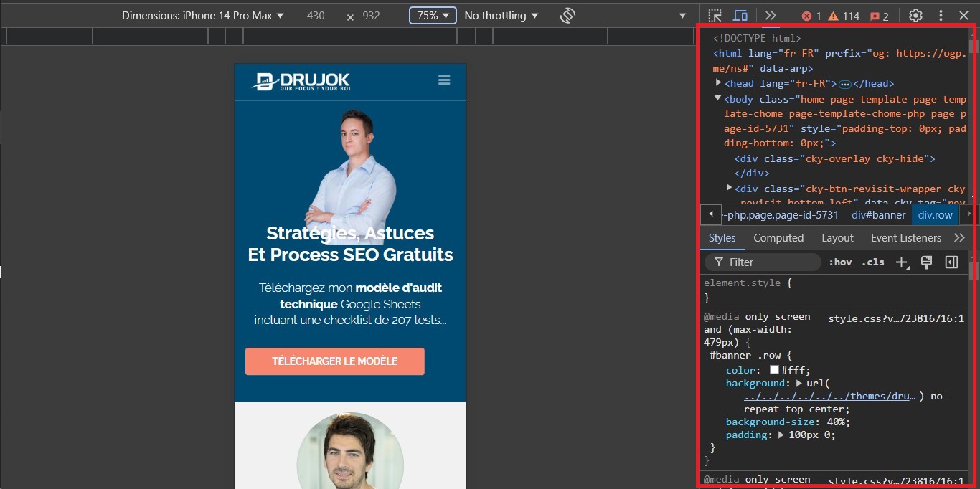Edit the viewport width field 430

(x=316, y=16)
